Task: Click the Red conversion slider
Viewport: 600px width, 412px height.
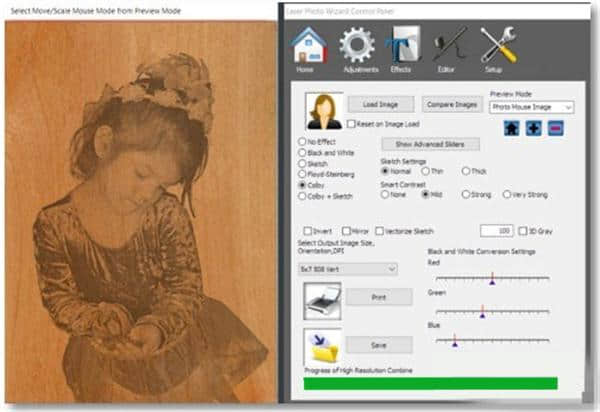Action: [x=491, y=279]
